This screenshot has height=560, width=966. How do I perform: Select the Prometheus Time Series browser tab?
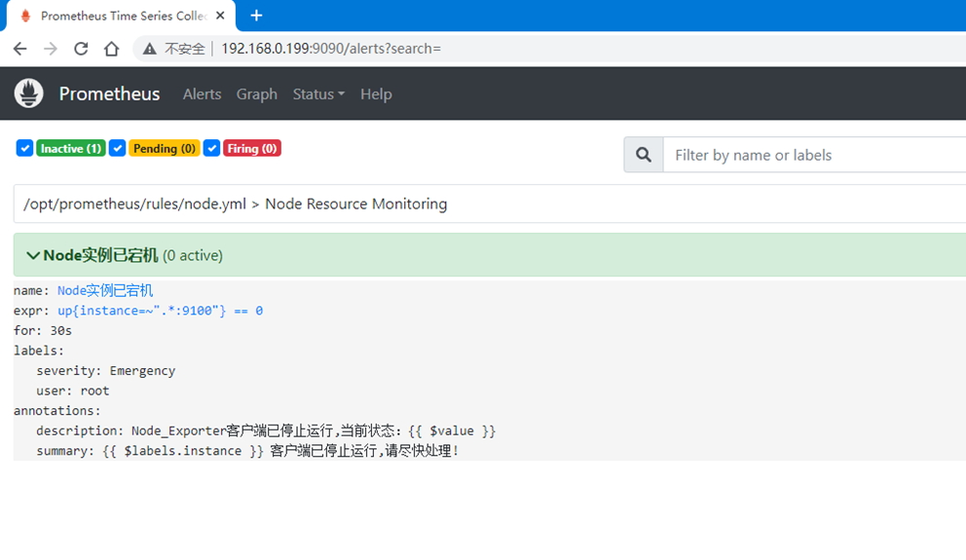[121, 16]
